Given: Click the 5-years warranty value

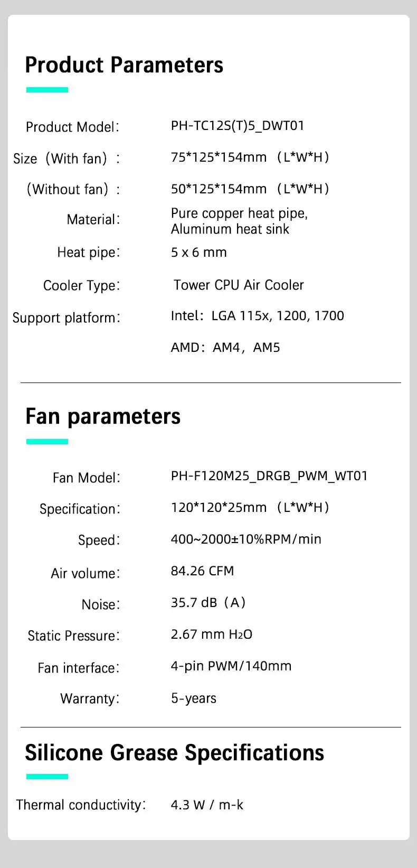Looking at the screenshot, I should 193,698.
